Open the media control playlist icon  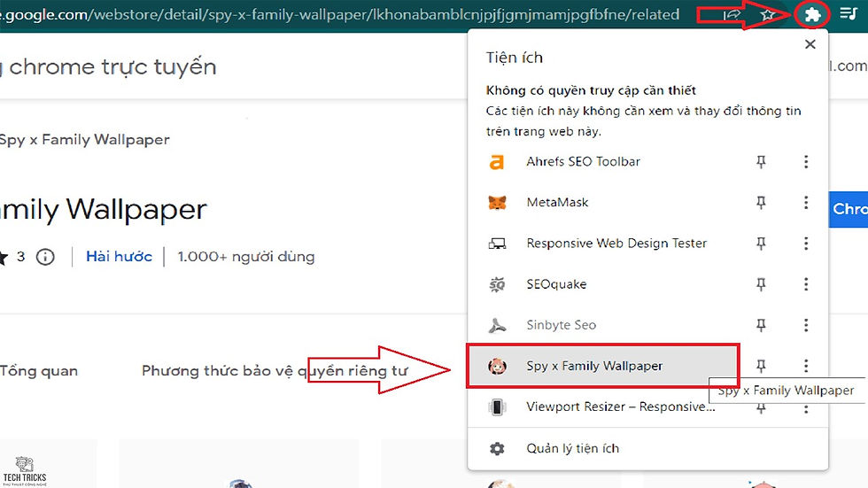(x=849, y=13)
